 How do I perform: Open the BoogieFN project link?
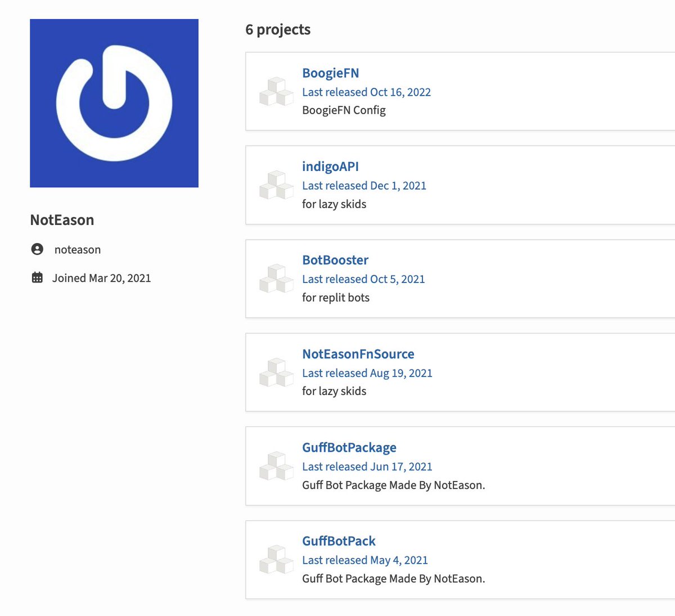click(x=330, y=73)
